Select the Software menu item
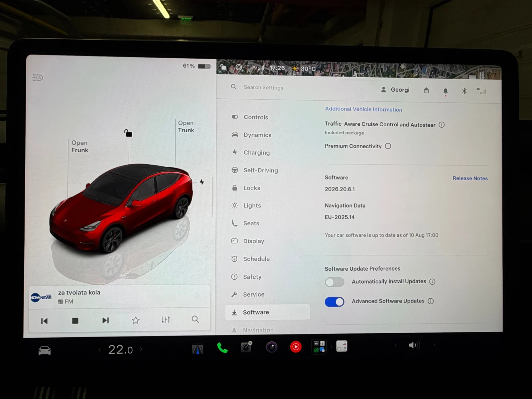The width and height of the screenshot is (532, 399). click(x=268, y=312)
